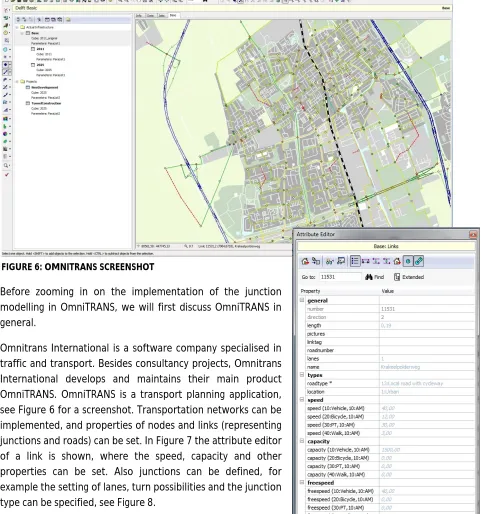481x514 pixels.
Task: Click the speed (20:Bicycle, 10:AM) row
Action: pyautogui.click(x=390, y=417)
